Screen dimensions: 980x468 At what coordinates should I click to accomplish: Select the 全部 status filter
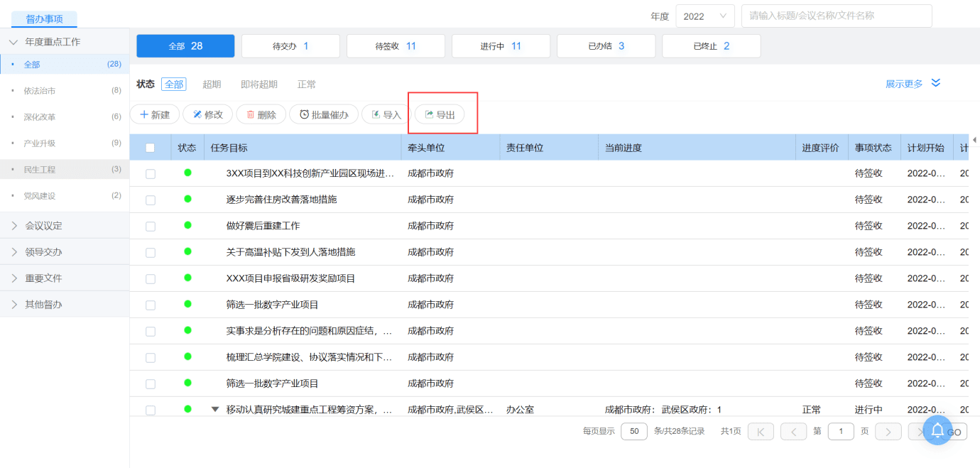pyautogui.click(x=173, y=85)
